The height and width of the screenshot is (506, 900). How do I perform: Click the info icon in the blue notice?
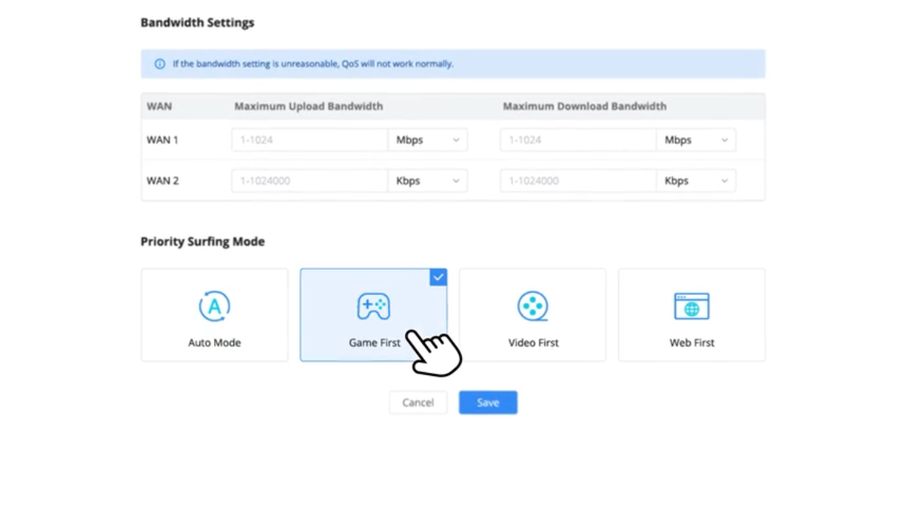point(160,64)
